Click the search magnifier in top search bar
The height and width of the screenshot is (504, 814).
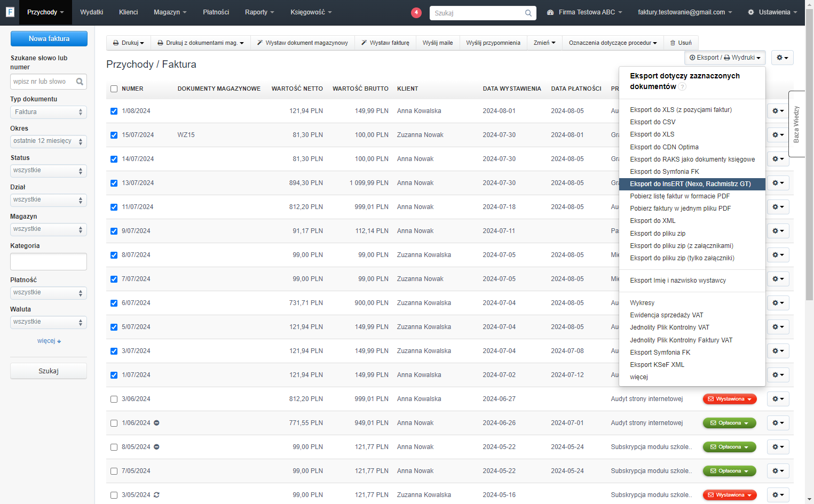(528, 13)
